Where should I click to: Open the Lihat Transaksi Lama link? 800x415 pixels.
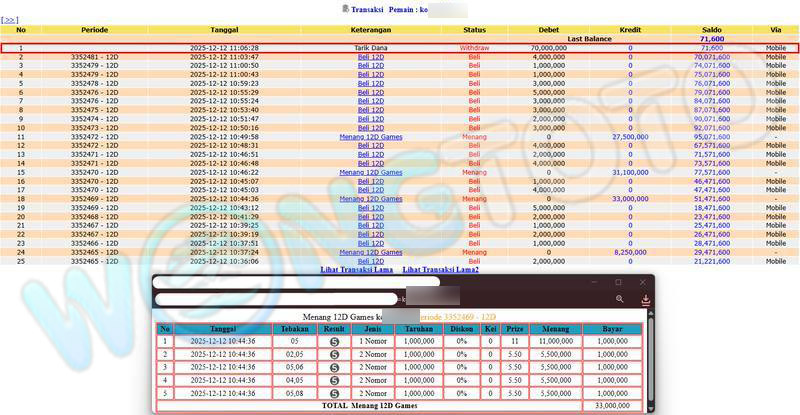click(357, 270)
